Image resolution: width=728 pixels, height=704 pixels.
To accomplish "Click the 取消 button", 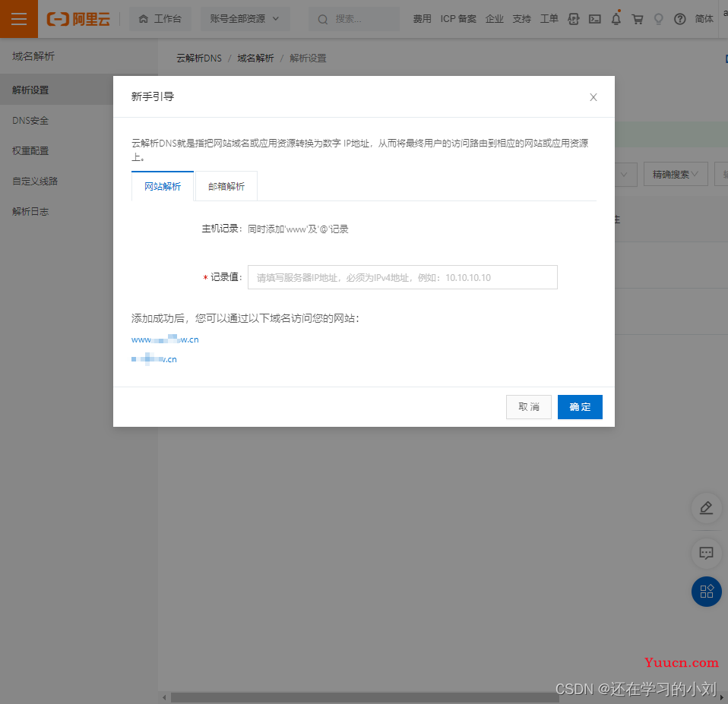I will click(x=529, y=407).
